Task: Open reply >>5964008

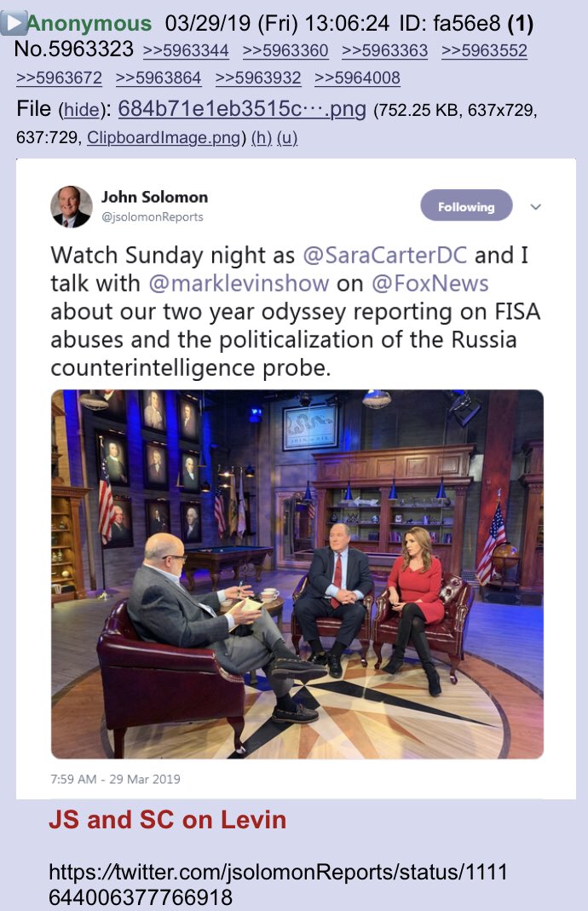Action: click(357, 78)
